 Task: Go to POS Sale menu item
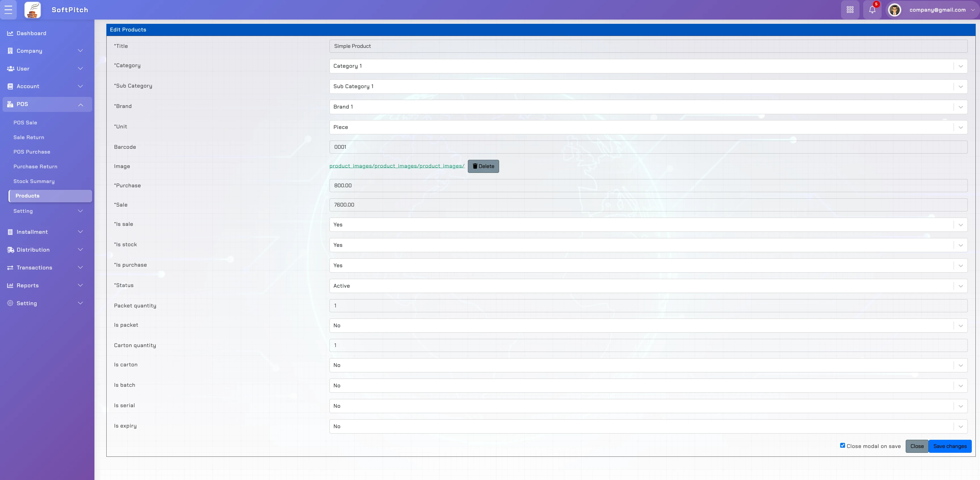(25, 123)
